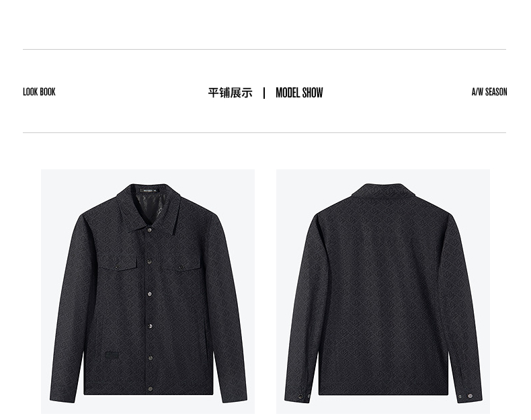The image size is (531, 420).
Task: Click the small brand patch near hem
Action: 112,355
